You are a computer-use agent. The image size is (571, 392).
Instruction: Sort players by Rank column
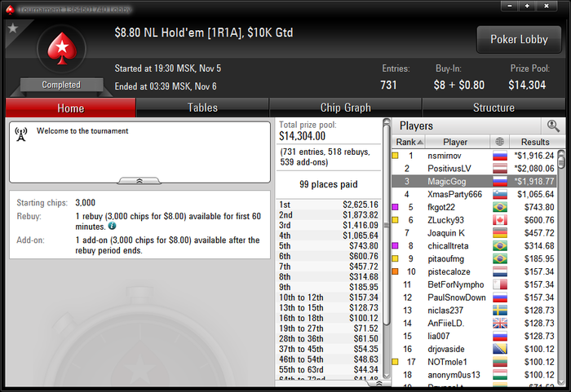coord(409,142)
